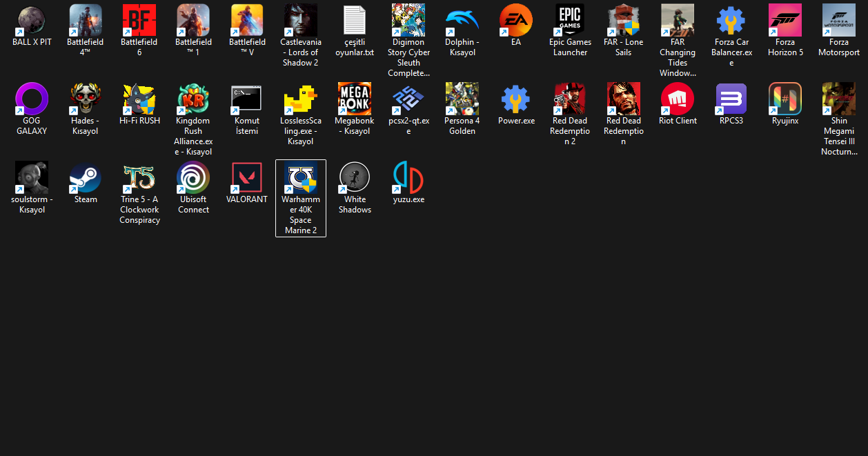Select the pcsx2-qt.exe emulator icon
Viewport: 868px width, 456px height.
point(408,99)
